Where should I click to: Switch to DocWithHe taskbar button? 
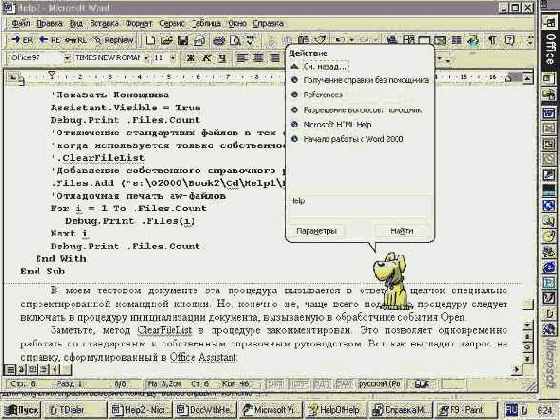205,410
